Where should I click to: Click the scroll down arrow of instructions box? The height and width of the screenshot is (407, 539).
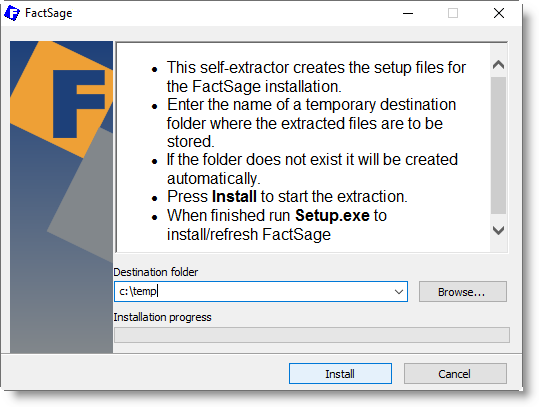point(498,230)
